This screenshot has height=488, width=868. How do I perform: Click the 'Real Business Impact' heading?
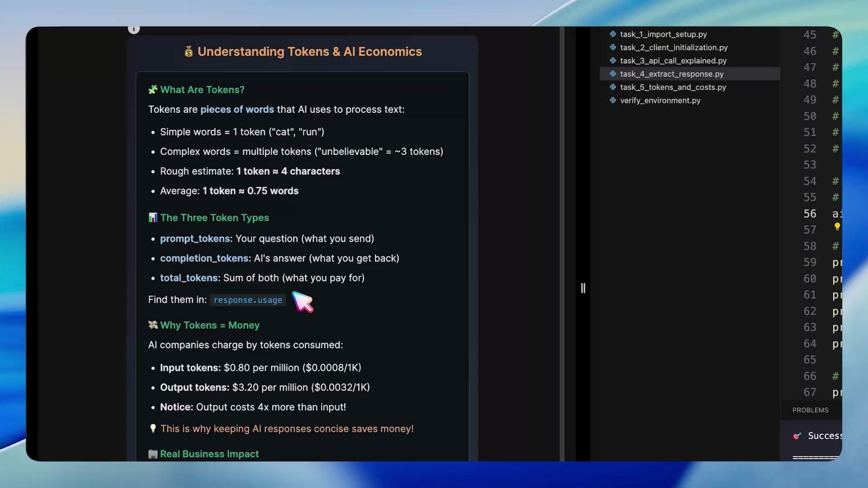pyautogui.click(x=209, y=454)
